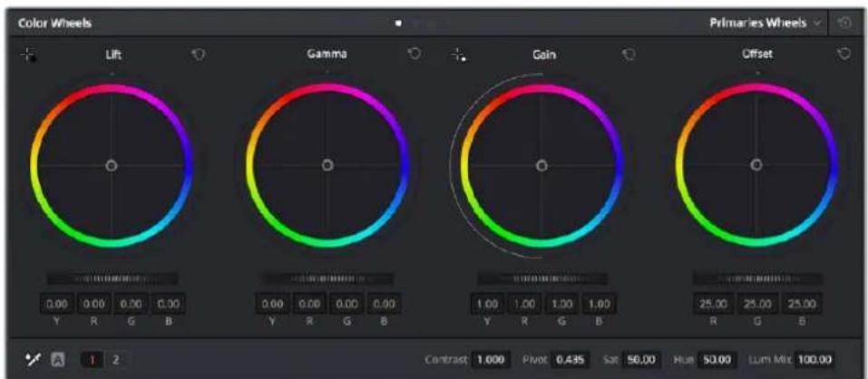Click the Lum Mix value 100.00 field
868x379 pixels.
814,360
